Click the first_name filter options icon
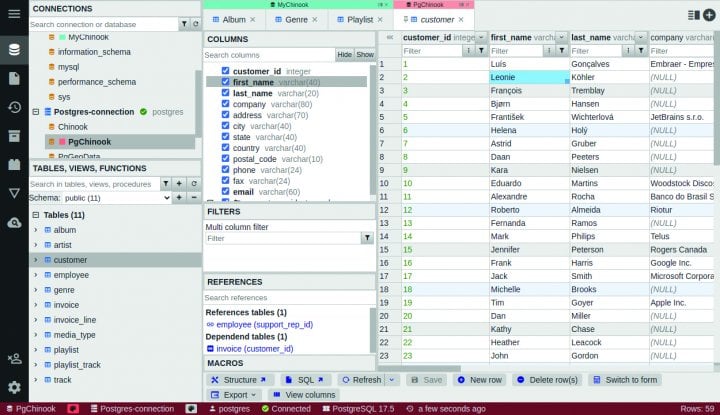Viewport: 720px width, 415px height. (x=549, y=50)
